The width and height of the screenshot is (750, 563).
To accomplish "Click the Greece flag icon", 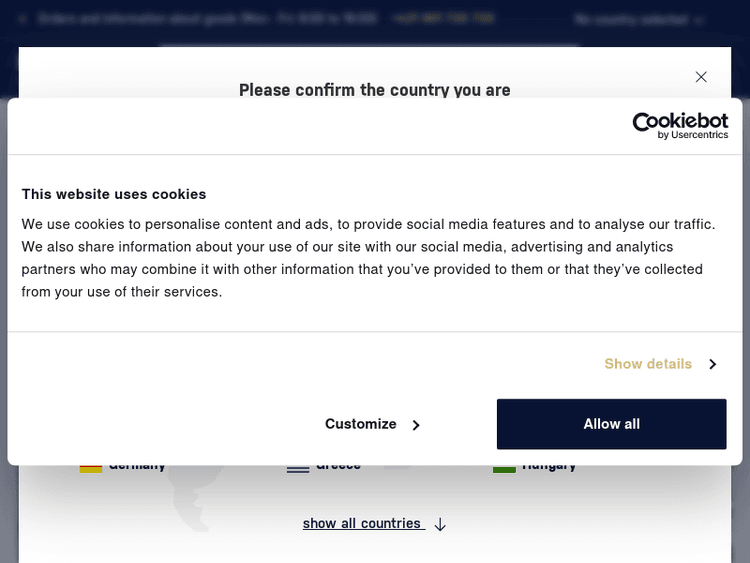I will click(x=298, y=467).
